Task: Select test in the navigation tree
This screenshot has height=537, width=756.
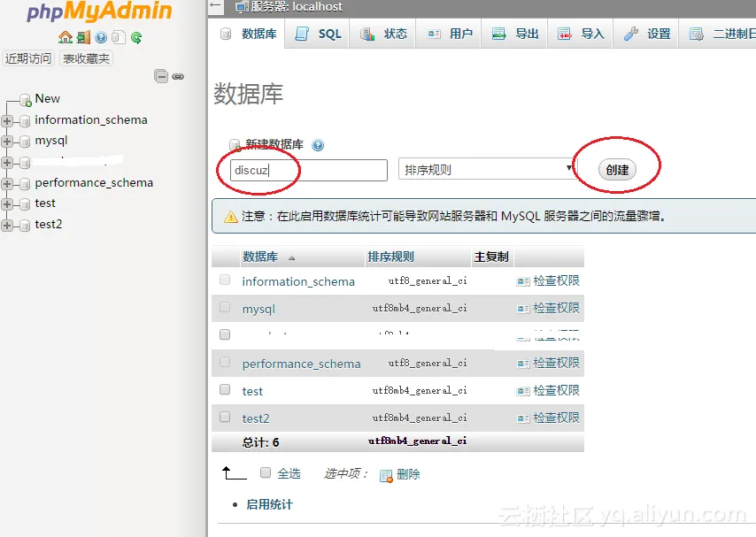Action: pyautogui.click(x=45, y=203)
